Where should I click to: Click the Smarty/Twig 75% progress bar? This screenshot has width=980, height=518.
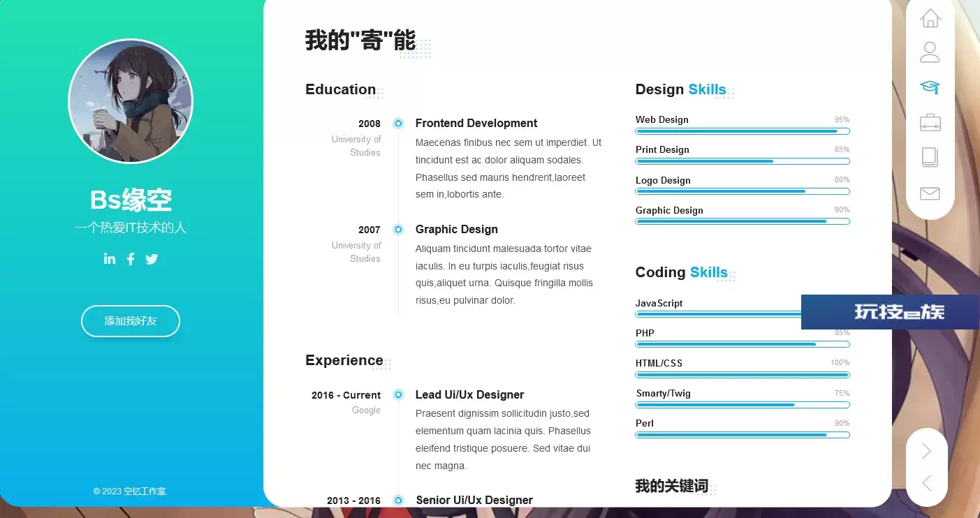pyautogui.click(x=743, y=405)
